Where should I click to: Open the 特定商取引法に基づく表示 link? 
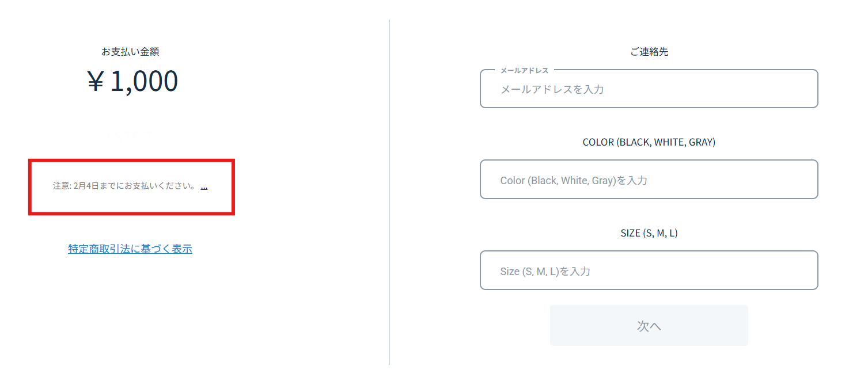point(130,249)
